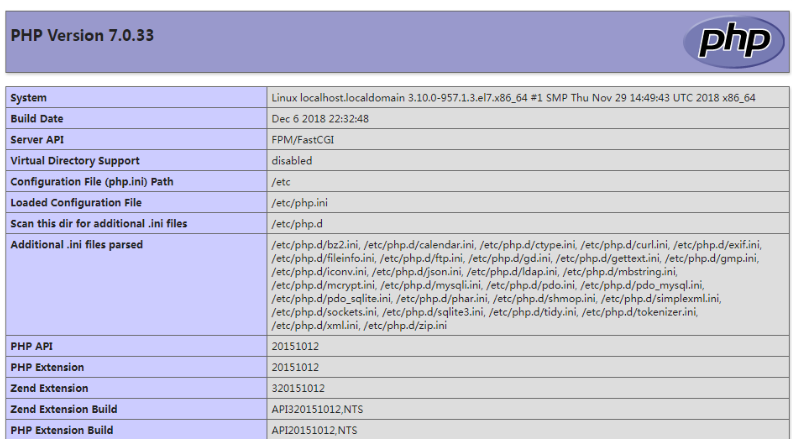The height and width of the screenshot is (441, 792).
Task: Click the Configuration File (php.ini) Path label
Action: (x=92, y=182)
